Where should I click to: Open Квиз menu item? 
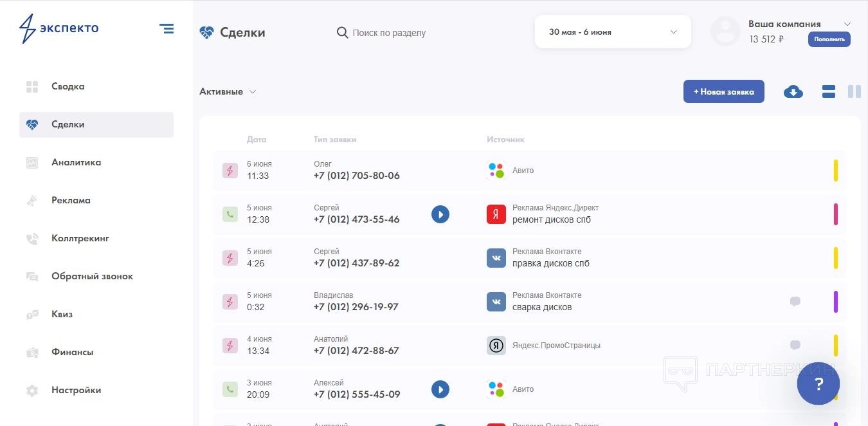pyautogui.click(x=96, y=315)
